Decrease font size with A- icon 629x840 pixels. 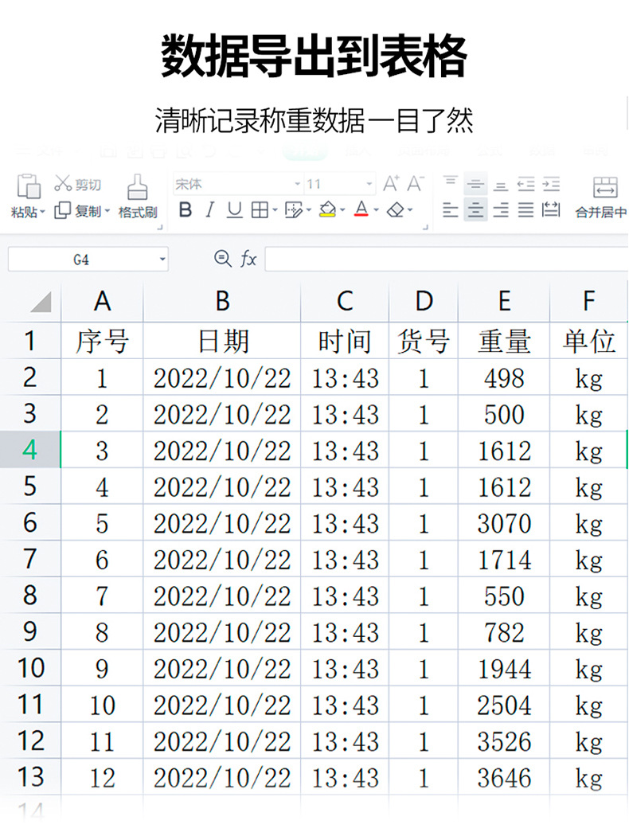(x=416, y=184)
